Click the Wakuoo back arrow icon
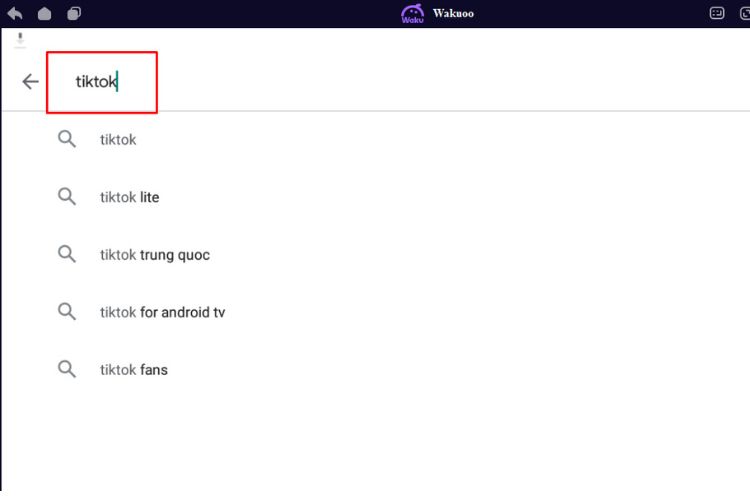The image size is (750, 500). tap(15, 13)
